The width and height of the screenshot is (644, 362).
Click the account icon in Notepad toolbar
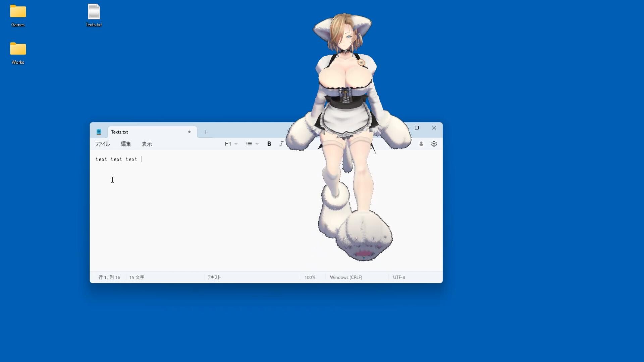click(421, 144)
